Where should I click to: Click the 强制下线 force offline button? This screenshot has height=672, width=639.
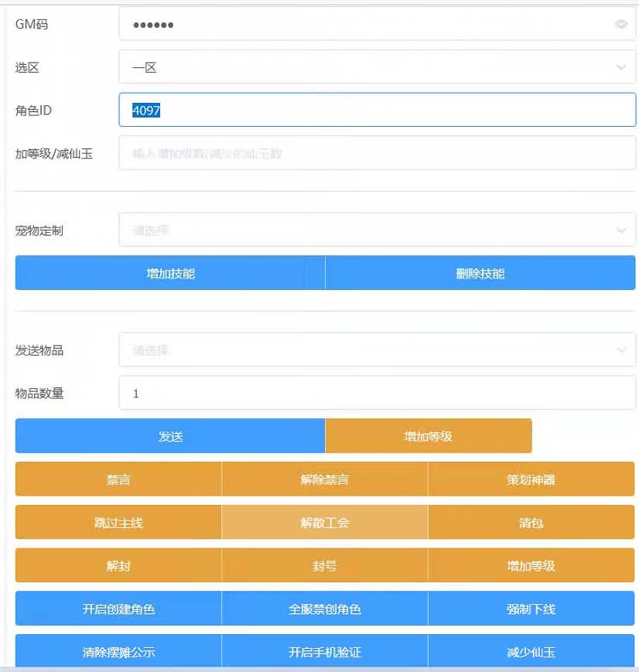(x=531, y=609)
